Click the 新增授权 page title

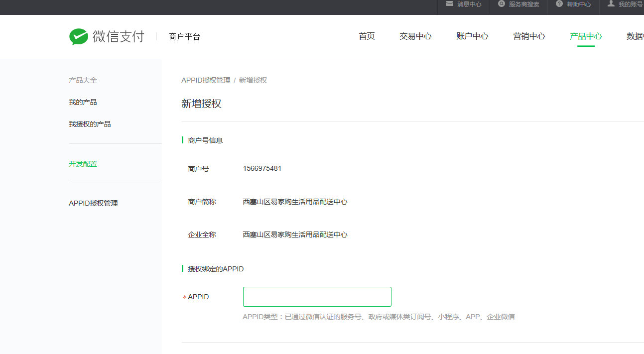pos(201,104)
